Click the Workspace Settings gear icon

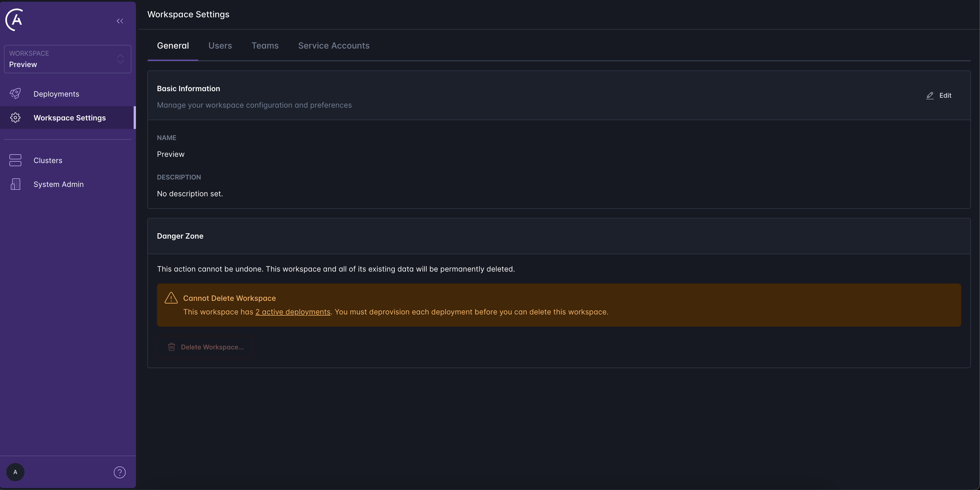(x=15, y=118)
